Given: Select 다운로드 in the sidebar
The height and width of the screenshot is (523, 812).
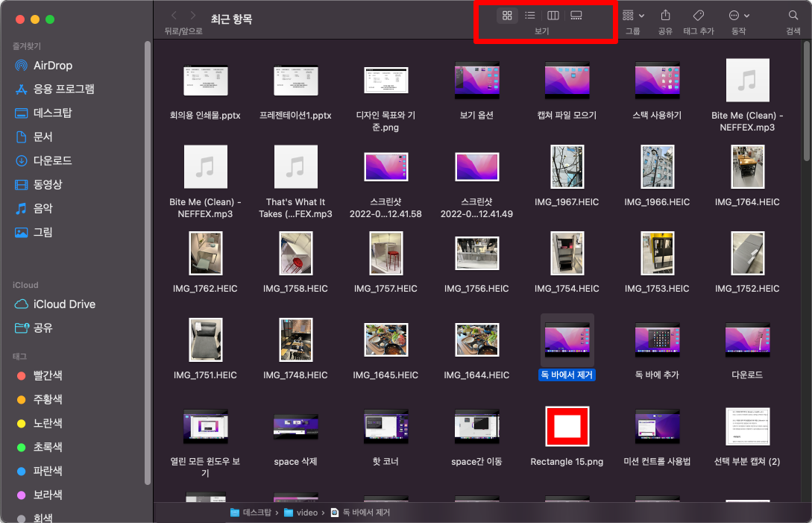Looking at the screenshot, I should tap(44, 160).
